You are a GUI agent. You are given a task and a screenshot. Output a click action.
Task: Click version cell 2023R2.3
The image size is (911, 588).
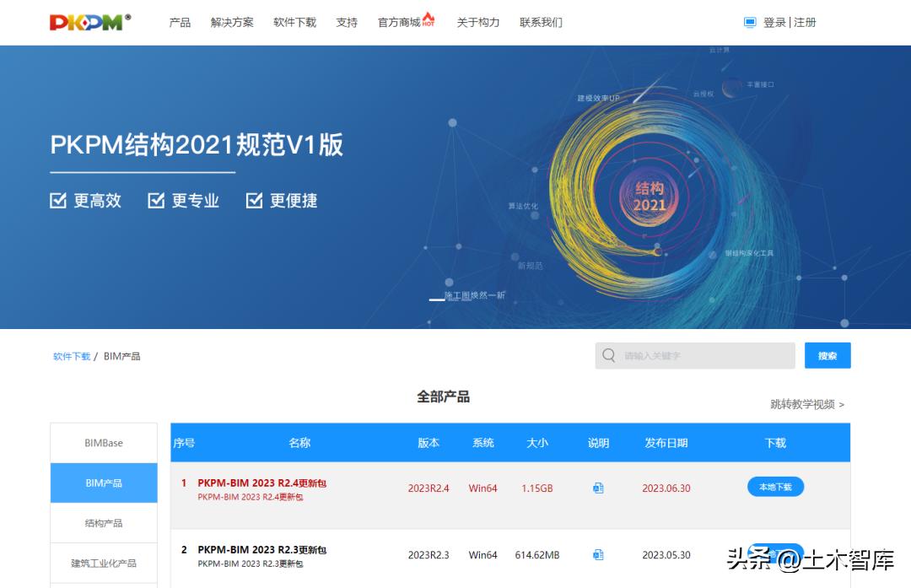(429, 555)
